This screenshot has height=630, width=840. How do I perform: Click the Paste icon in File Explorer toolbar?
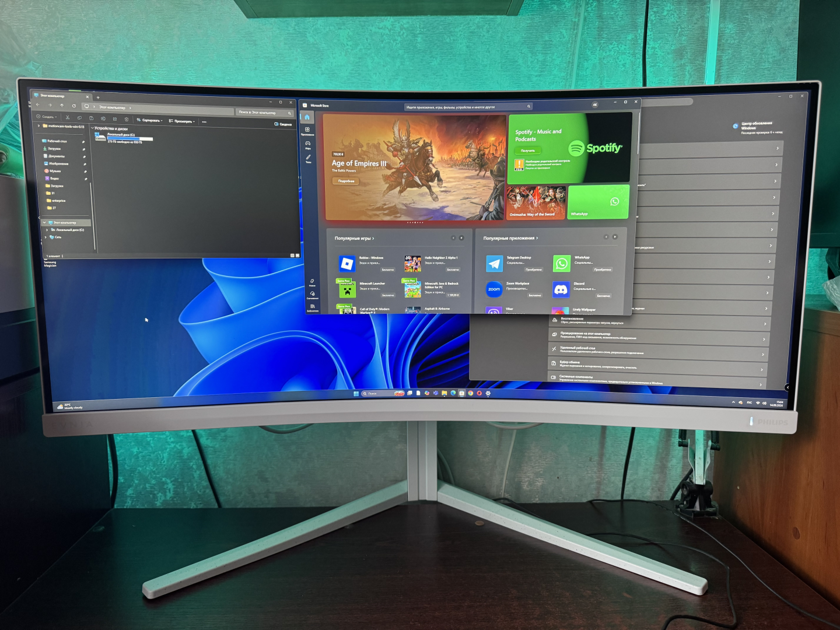[x=91, y=118]
